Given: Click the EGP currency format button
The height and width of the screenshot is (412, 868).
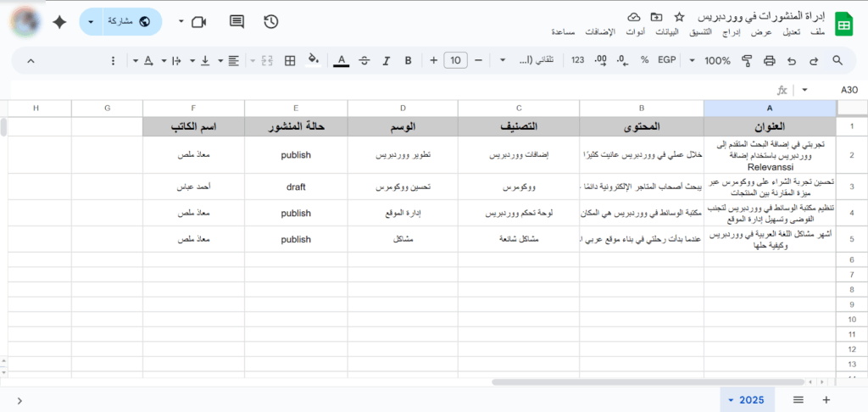Looking at the screenshot, I should (x=667, y=60).
